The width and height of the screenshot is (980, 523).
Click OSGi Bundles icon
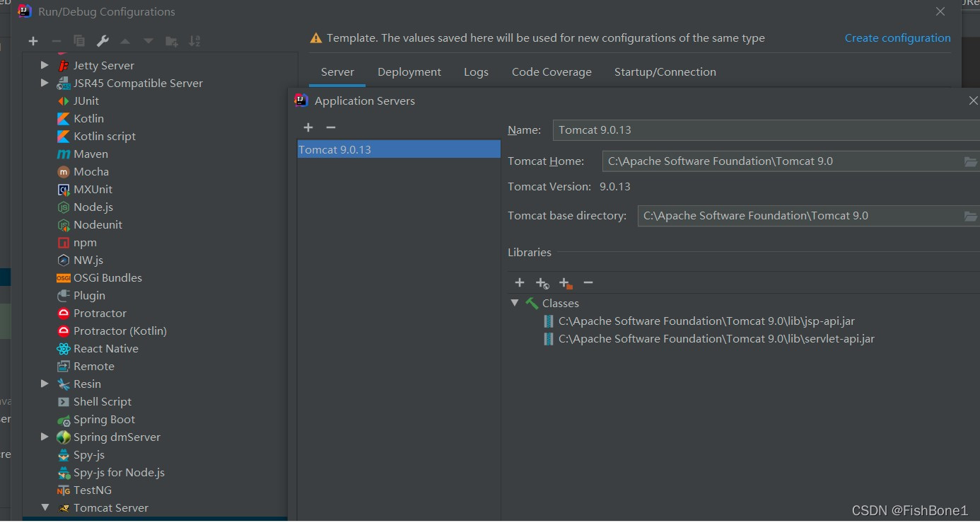(x=64, y=277)
